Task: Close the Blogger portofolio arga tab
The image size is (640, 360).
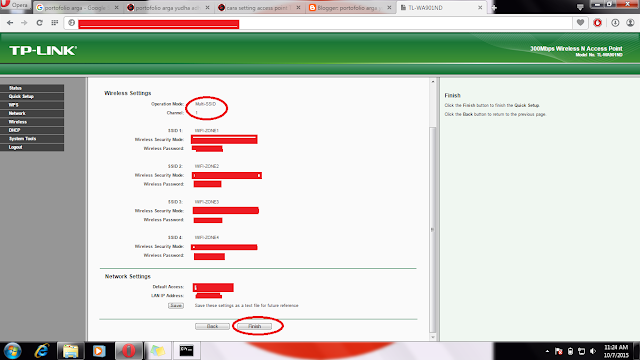Action: click(x=389, y=8)
